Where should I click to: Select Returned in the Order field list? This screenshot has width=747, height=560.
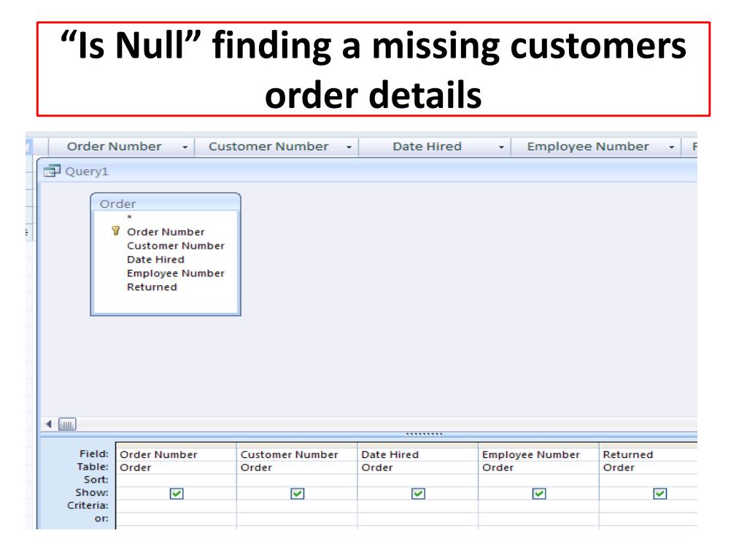(x=152, y=287)
